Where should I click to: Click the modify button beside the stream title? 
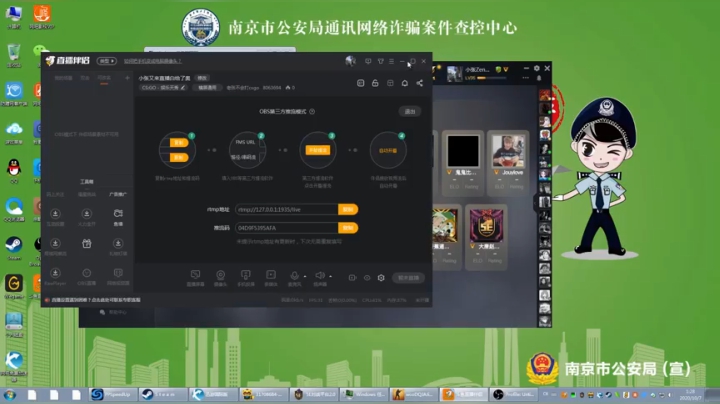pos(202,78)
